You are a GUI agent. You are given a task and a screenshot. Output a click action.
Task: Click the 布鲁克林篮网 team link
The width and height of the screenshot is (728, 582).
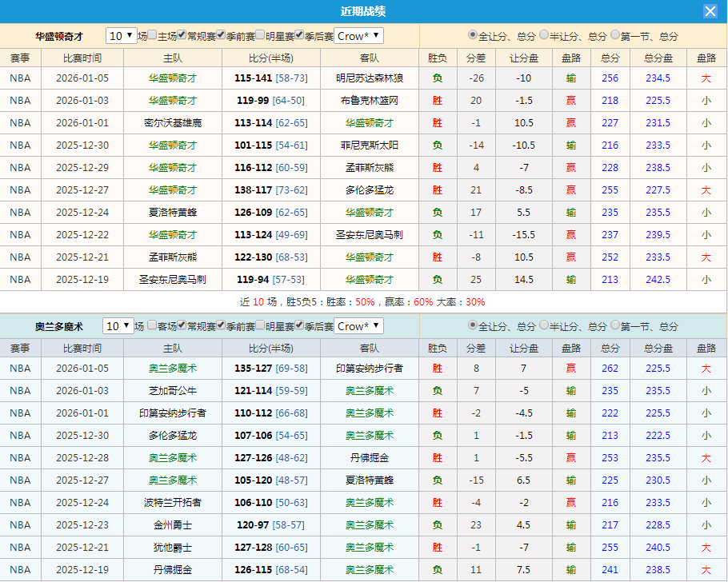click(368, 100)
